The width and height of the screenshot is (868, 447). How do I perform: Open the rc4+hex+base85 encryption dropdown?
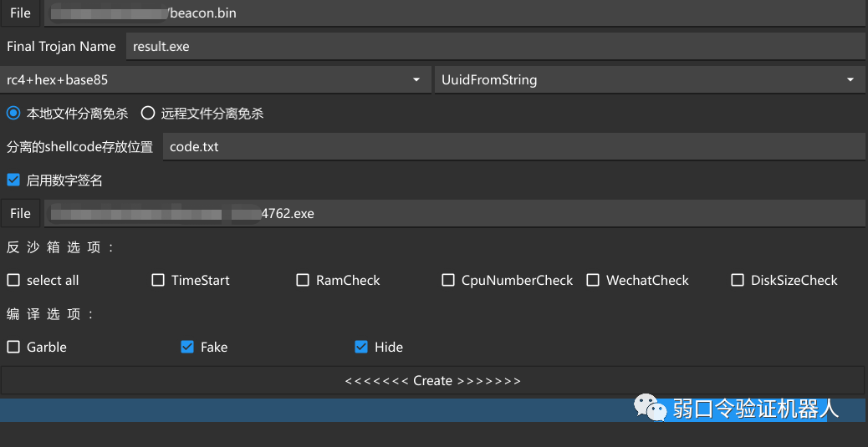tap(215, 80)
